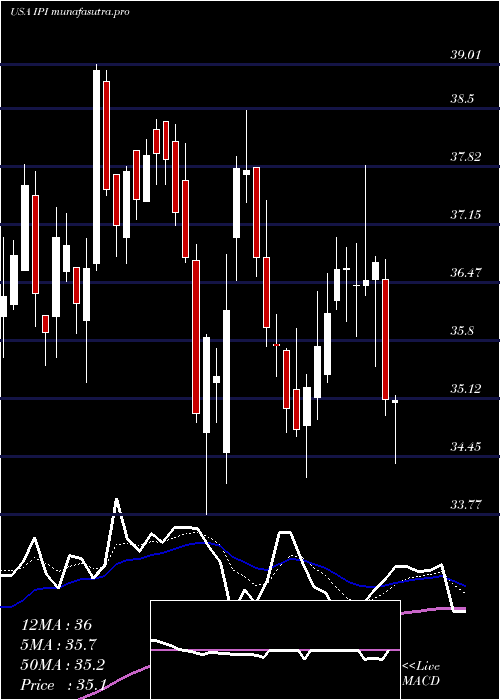
Task: Click the final long red candle near 35.12
Action: 385,339
